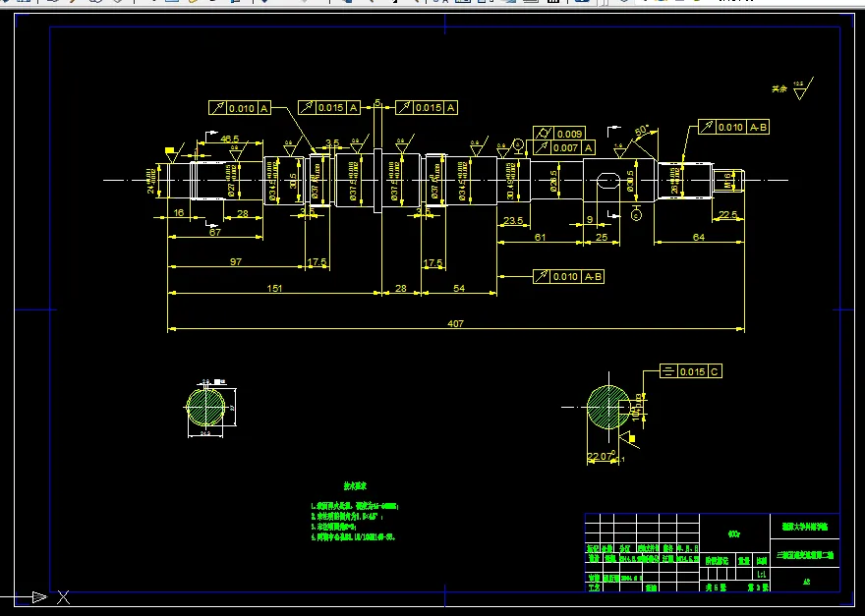The width and height of the screenshot is (865, 616).
Task: Select the 46.5 dimension text
Action: click(x=229, y=139)
